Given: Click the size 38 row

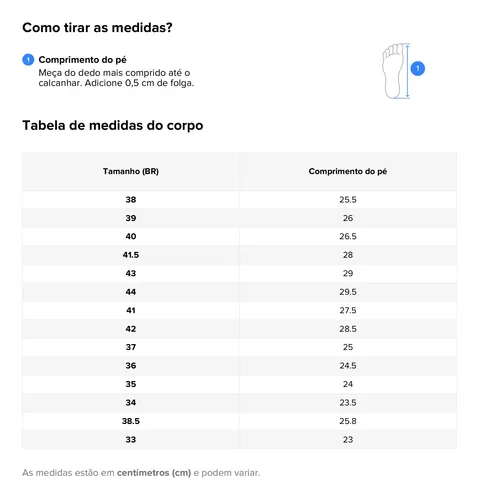Looking at the screenshot, I should coord(239,200).
